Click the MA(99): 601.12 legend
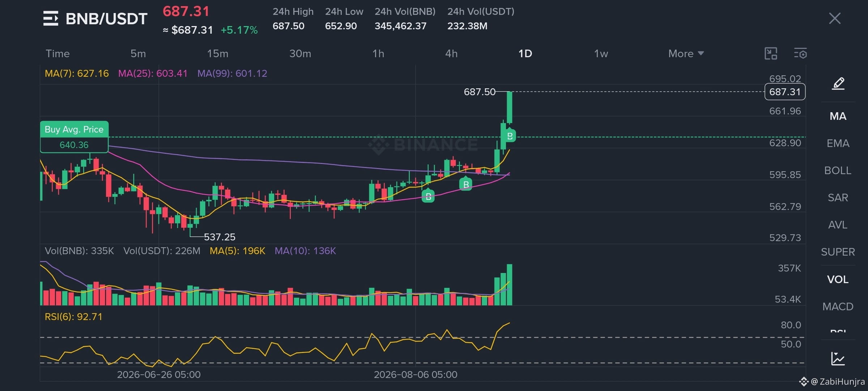 232,73
